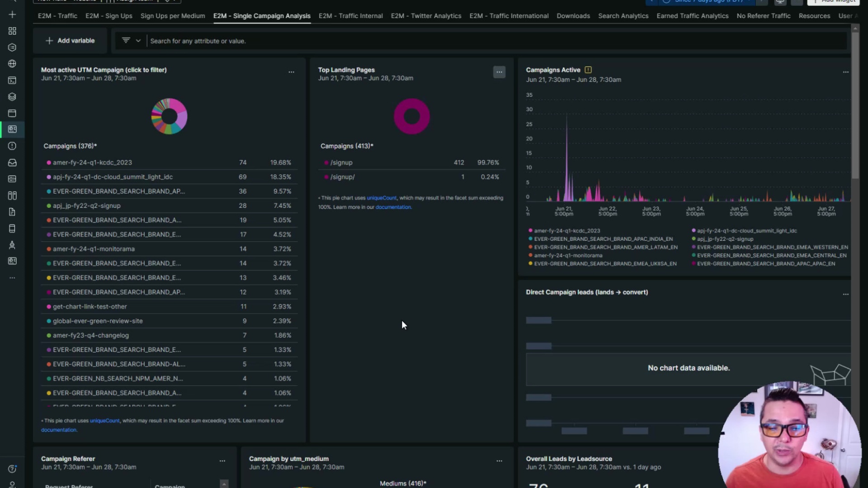The image size is (868, 488).
Task: Open the globe icon in the left sidebar
Action: click(12, 64)
